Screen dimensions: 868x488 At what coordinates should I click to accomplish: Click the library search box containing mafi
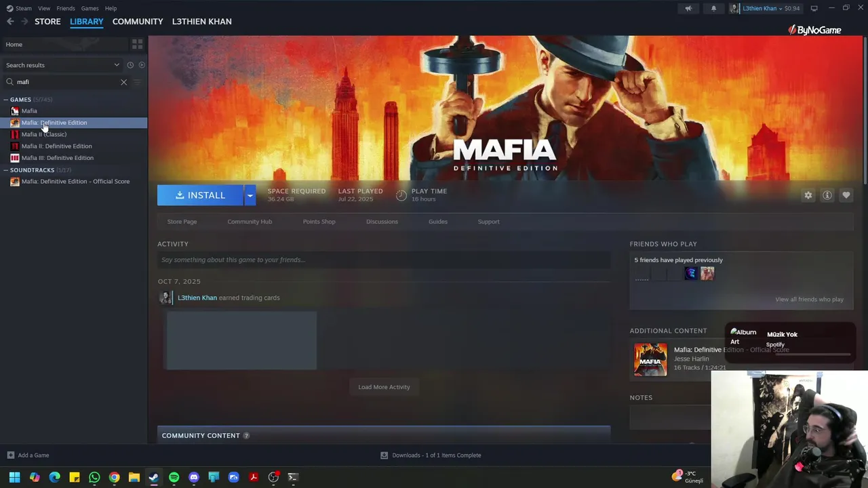click(66, 82)
